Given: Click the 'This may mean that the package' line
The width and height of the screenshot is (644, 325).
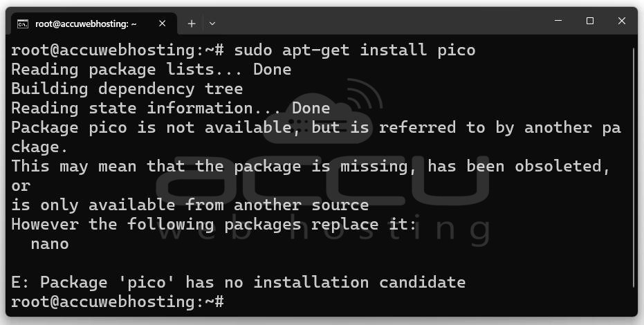Looking at the screenshot, I should click(x=311, y=166).
